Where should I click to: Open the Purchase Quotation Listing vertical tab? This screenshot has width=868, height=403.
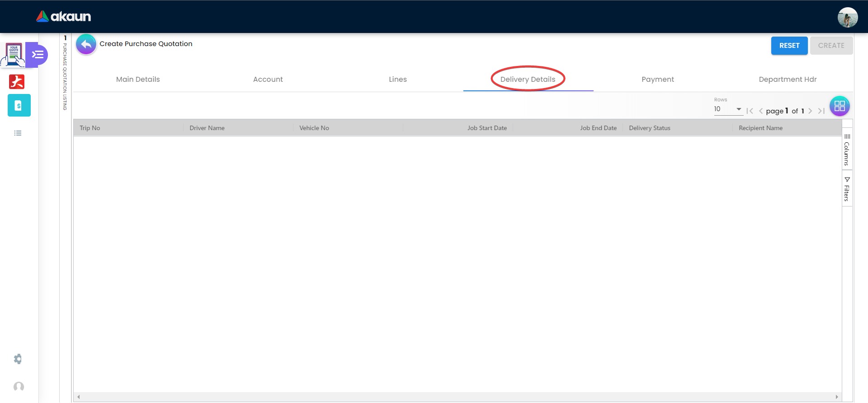65,73
